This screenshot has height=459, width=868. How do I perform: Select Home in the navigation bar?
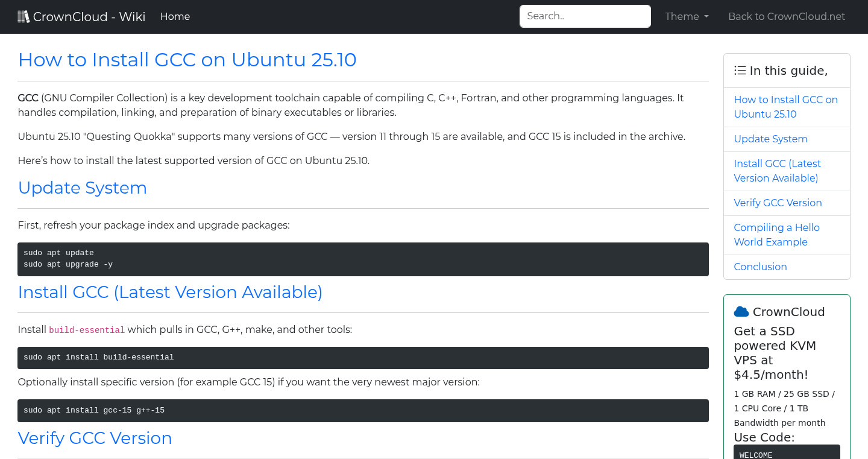click(x=175, y=16)
